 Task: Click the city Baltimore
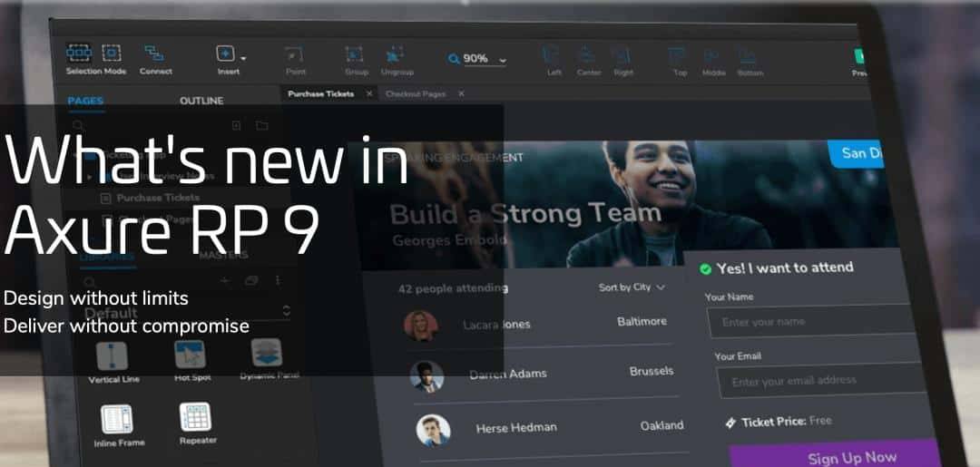[x=642, y=322]
